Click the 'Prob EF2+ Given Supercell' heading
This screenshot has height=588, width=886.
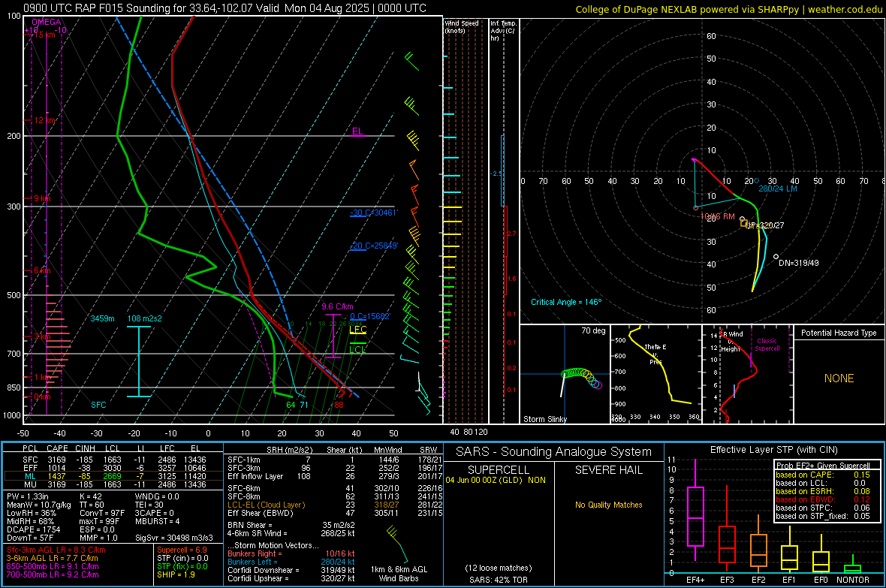coord(823,466)
